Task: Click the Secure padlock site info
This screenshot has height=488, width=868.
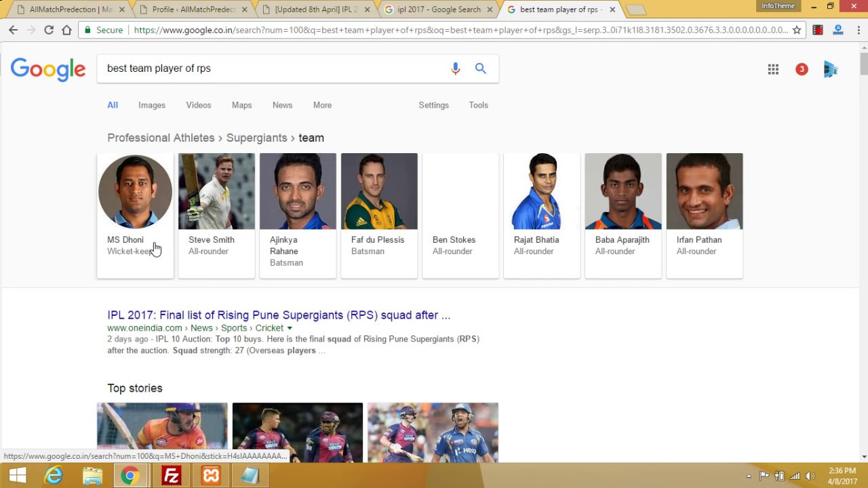Action: click(103, 30)
